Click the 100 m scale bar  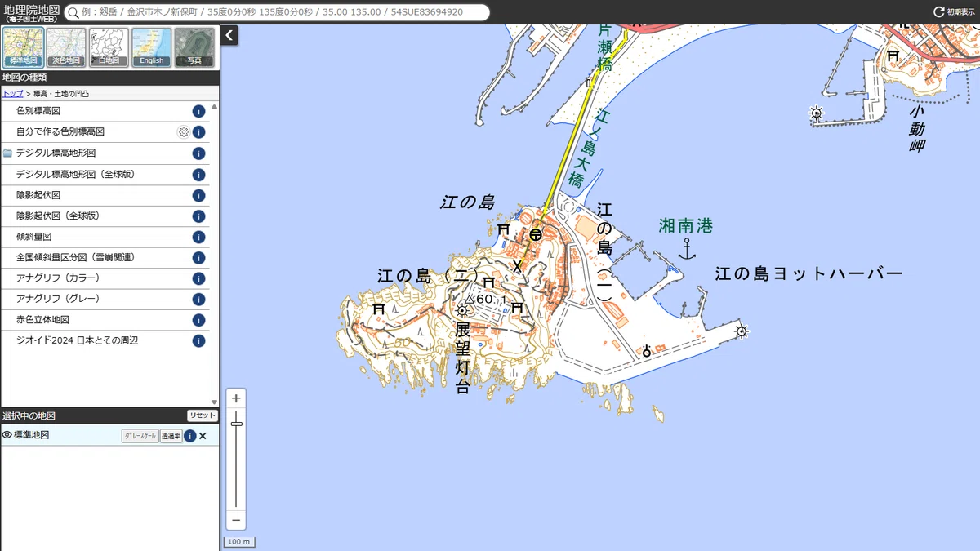click(x=239, y=542)
